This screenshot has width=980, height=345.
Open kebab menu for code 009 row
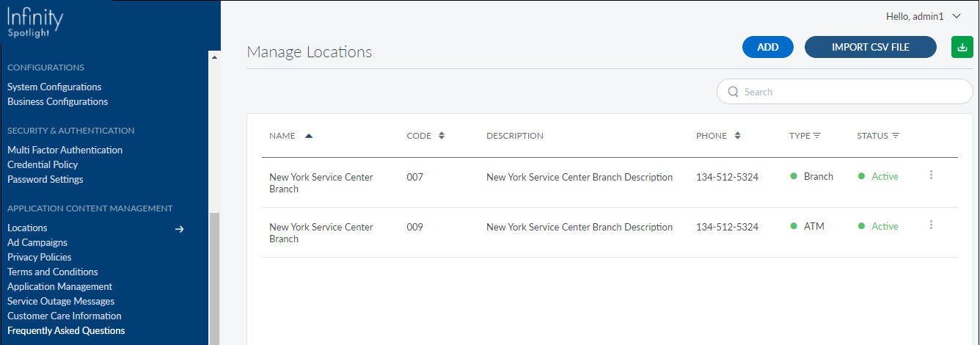(x=931, y=225)
